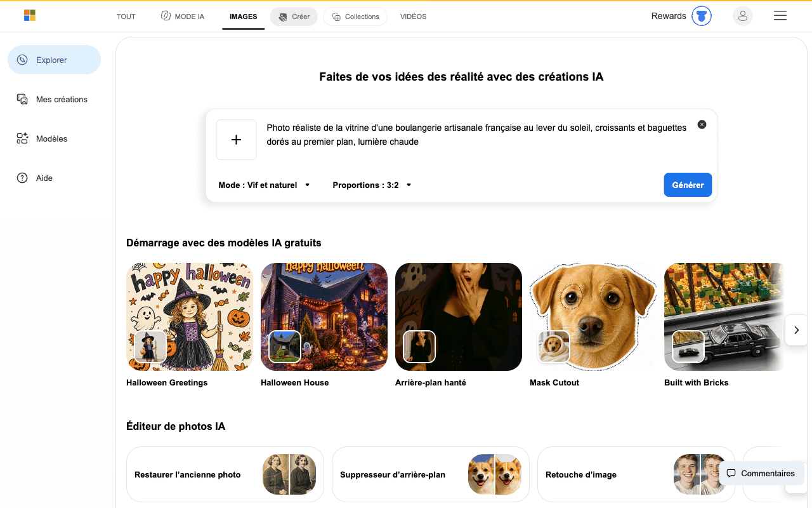Image resolution: width=812 pixels, height=508 pixels.
Task: Click the small thumbnail on Halloween House card
Action: pyautogui.click(x=285, y=347)
